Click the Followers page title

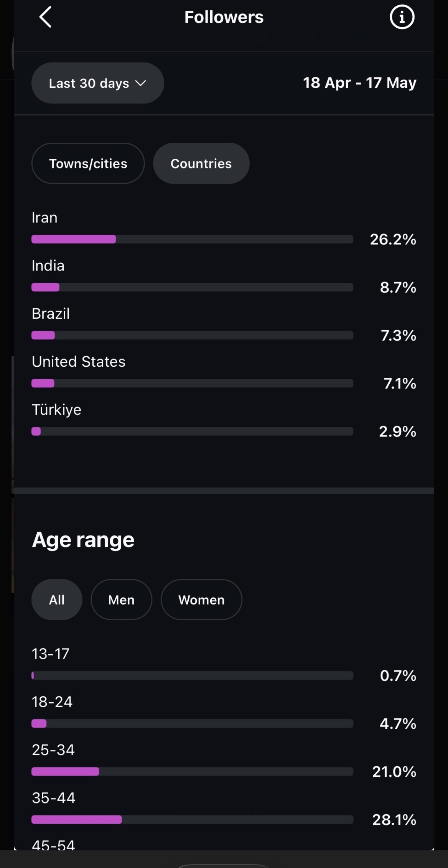click(x=224, y=17)
